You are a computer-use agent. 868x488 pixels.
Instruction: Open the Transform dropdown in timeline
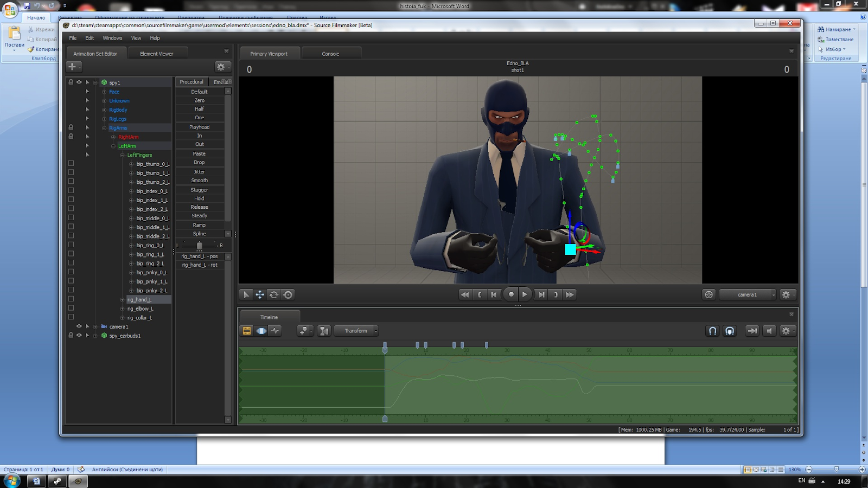click(x=356, y=331)
